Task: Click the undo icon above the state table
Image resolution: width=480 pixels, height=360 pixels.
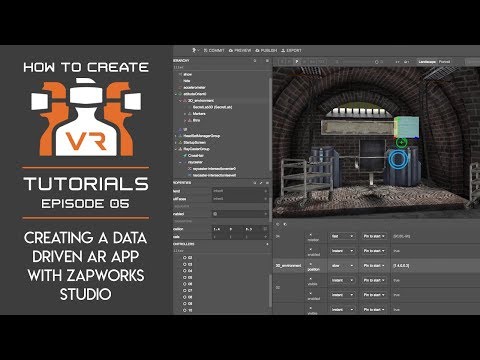Action: 277,224
